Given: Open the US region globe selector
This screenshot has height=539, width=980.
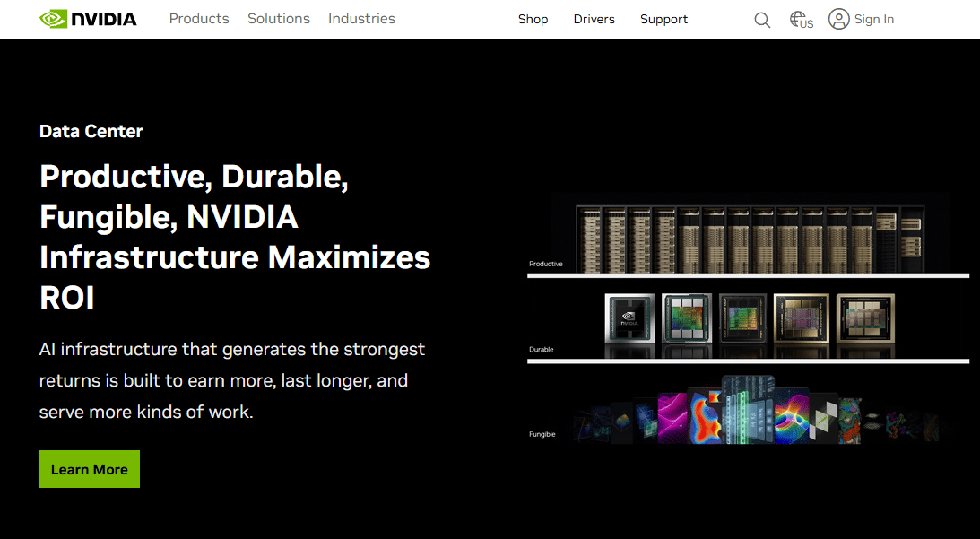Looking at the screenshot, I should coord(802,20).
